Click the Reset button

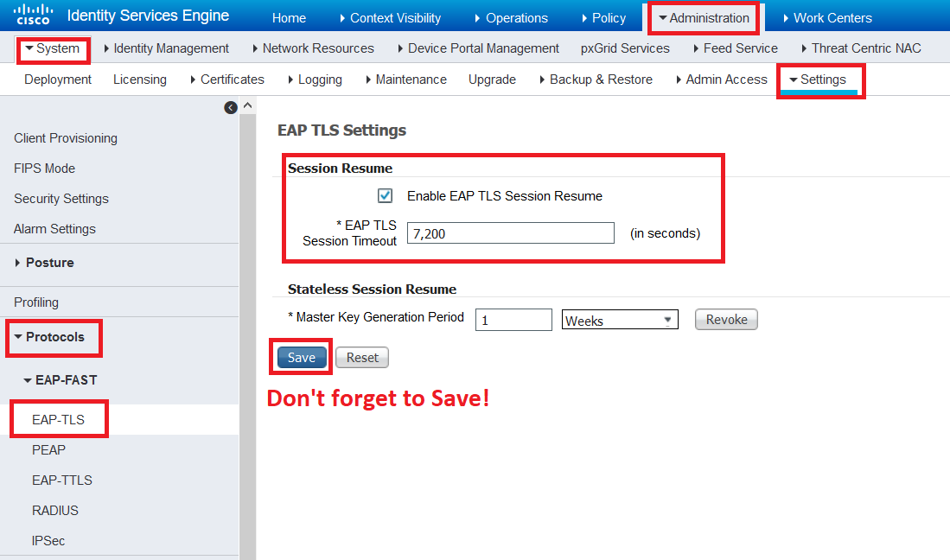point(361,357)
